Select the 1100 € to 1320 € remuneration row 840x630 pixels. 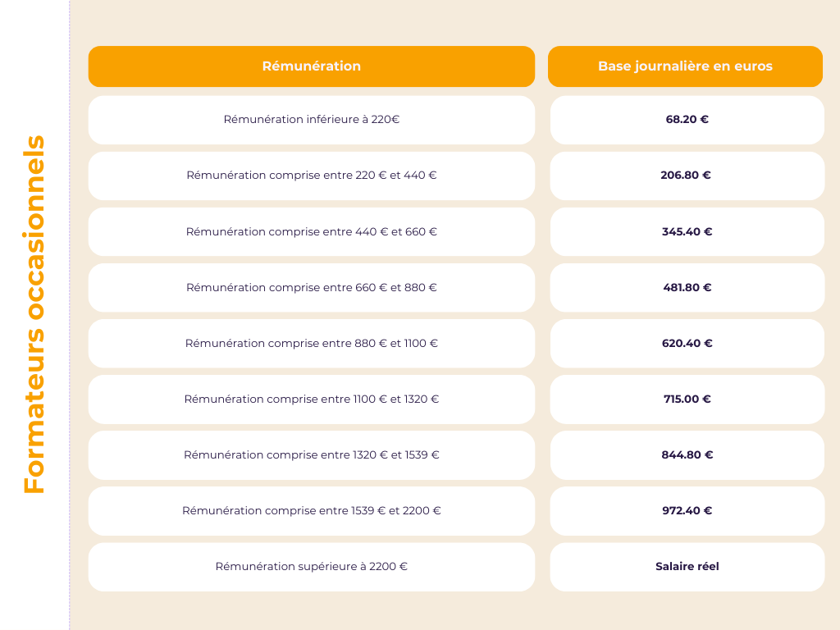tap(312, 399)
